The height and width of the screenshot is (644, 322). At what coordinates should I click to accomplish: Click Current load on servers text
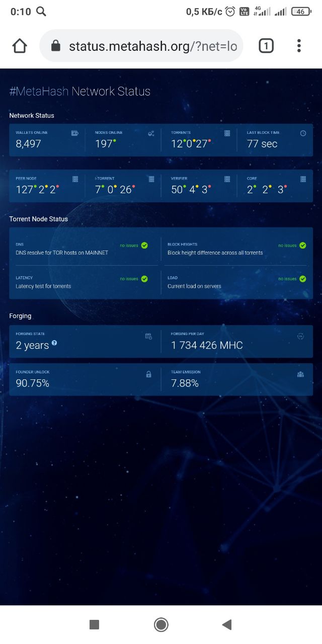tap(194, 286)
